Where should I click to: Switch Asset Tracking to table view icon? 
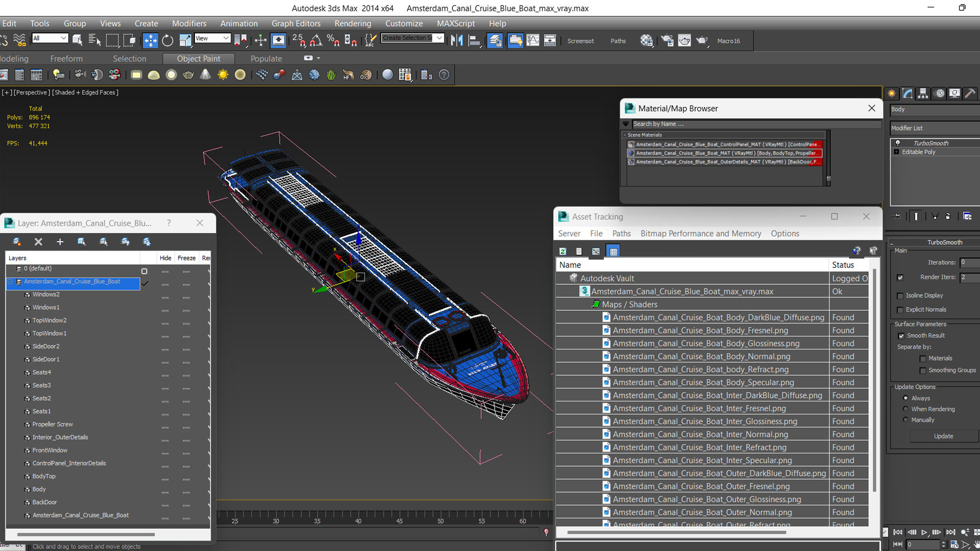coord(614,251)
